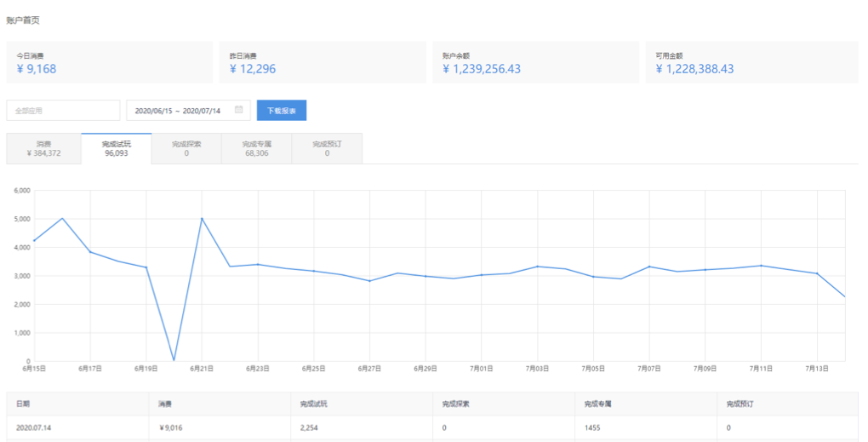Click the 6月17日 axis label
868x442 pixels.
(x=90, y=368)
